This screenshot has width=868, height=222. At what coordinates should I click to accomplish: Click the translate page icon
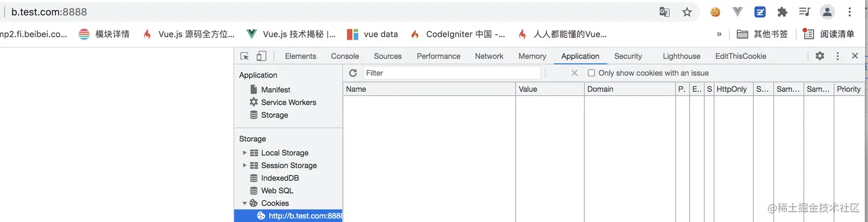[664, 12]
